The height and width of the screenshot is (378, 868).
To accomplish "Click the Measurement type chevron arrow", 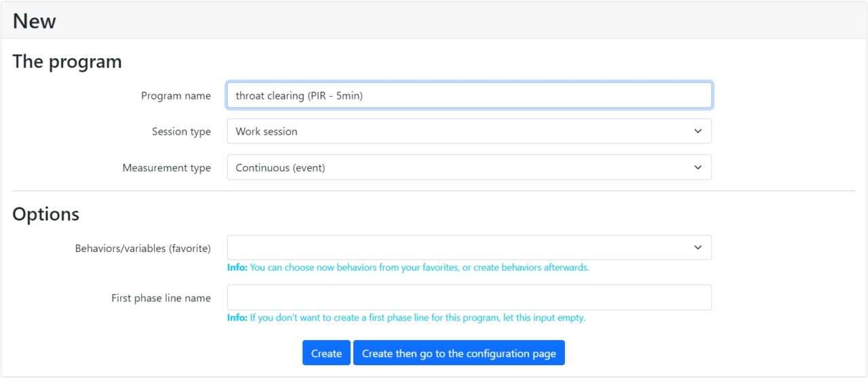I will point(698,167).
